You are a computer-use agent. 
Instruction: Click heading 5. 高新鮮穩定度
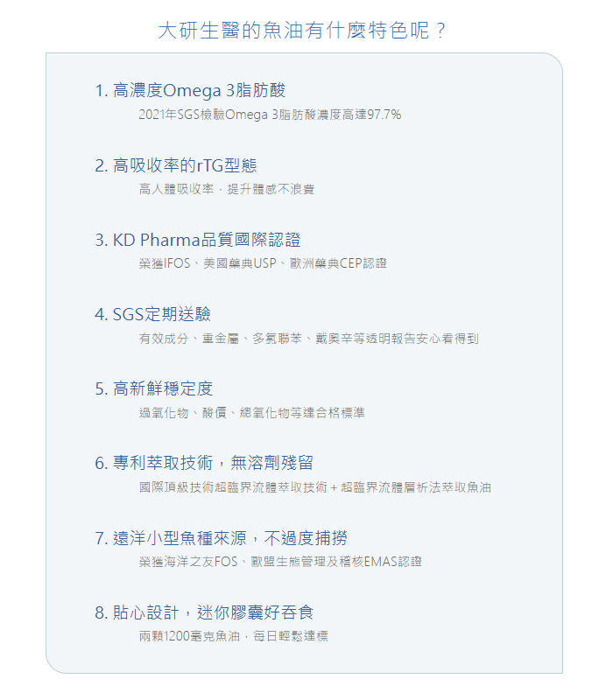(x=153, y=388)
